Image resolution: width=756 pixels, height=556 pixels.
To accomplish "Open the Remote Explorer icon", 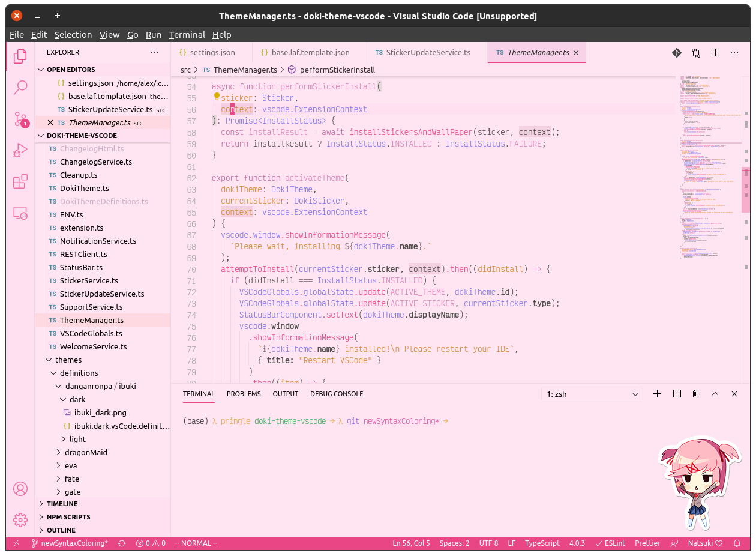I will (x=20, y=213).
